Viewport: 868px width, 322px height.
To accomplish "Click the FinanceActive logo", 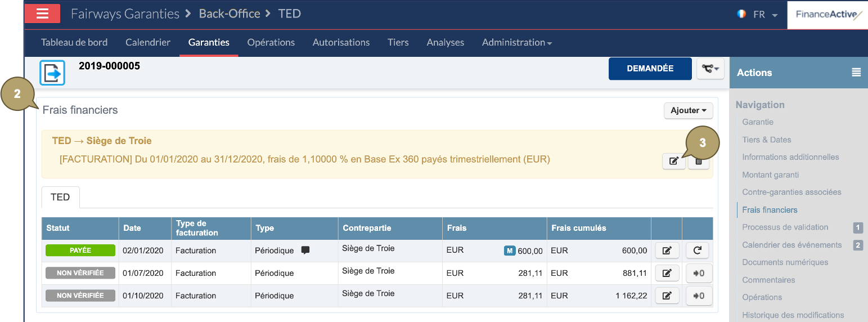I will (x=829, y=15).
